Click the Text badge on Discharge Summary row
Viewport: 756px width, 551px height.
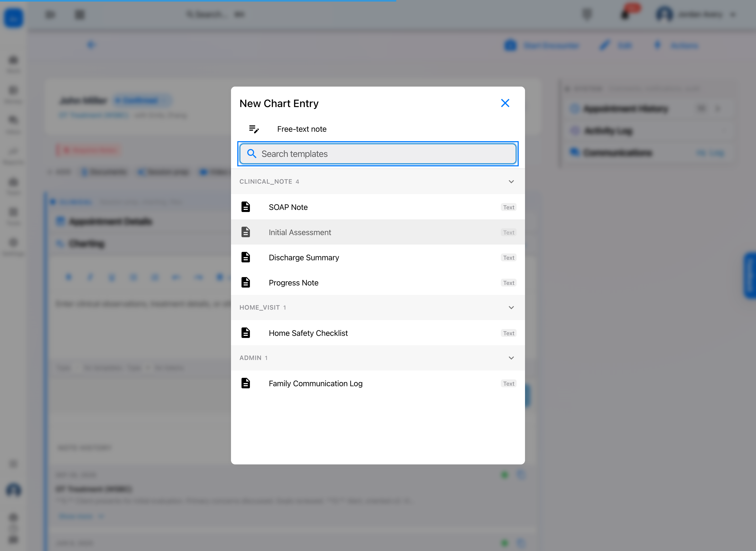(508, 258)
